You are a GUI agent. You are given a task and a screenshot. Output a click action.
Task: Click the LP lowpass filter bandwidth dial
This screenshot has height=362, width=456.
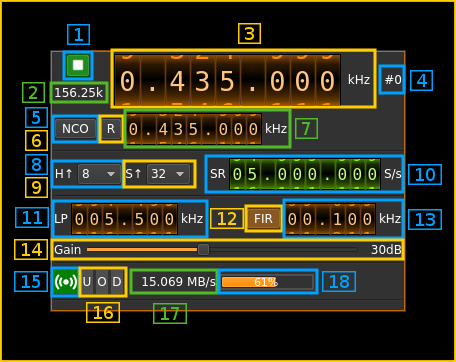pyautogui.click(x=124, y=219)
